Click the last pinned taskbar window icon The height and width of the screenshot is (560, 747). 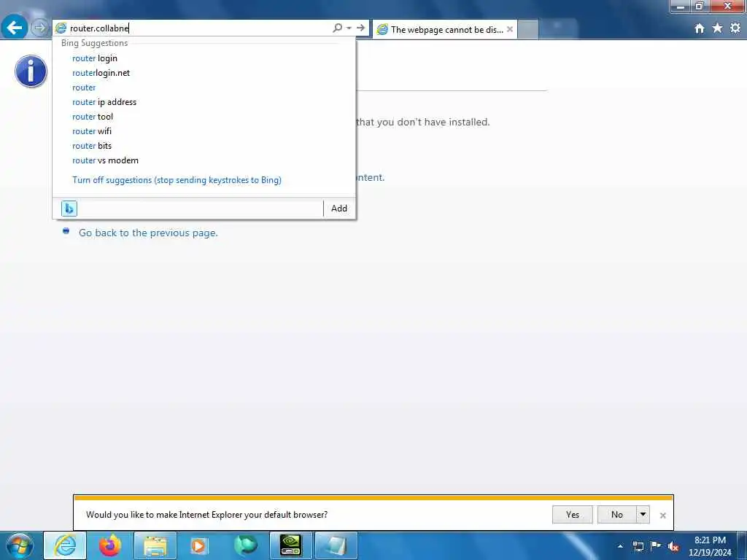[x=336, y=545]
